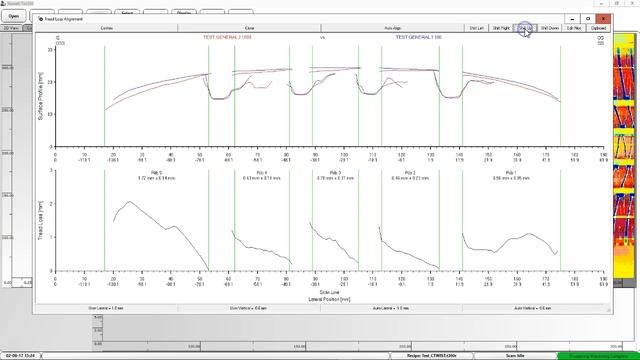Click the green processing status indicator
Viewport: 640px width, 360px height.
pos(598,356)
